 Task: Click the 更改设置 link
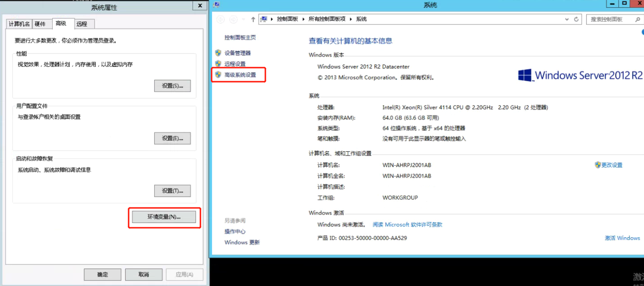coord(612,165)
